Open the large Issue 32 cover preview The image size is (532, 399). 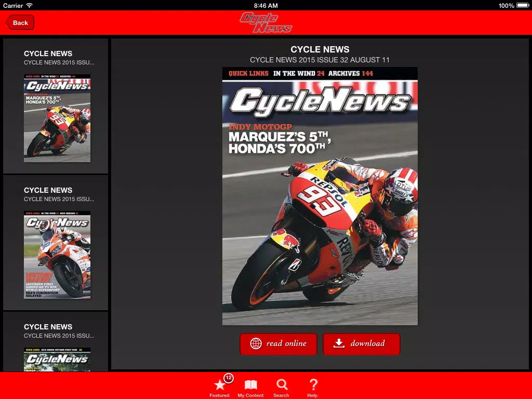pyautogui.click(x=320, y=196)
